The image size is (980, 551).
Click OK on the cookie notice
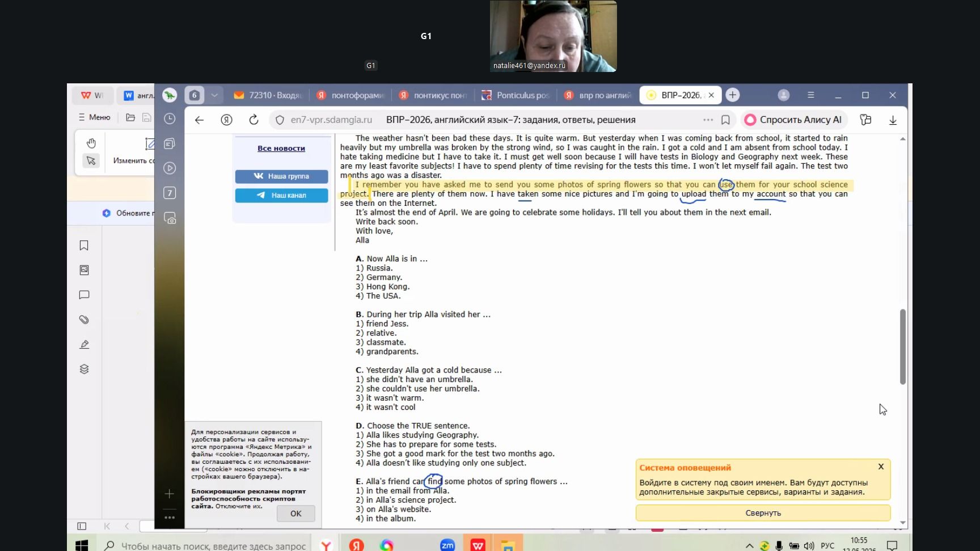click(295, 514)
